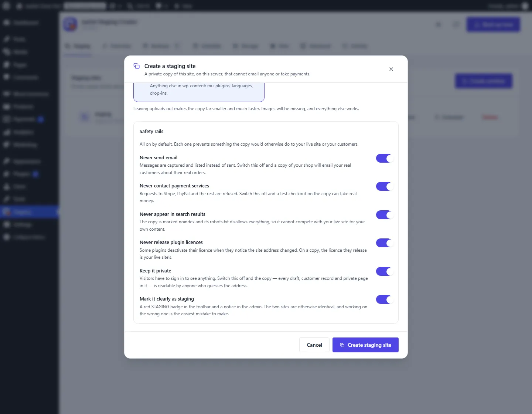The image size is (532, 414).
Task: Cancel the staging site creation
Action: tap(314, 345)
